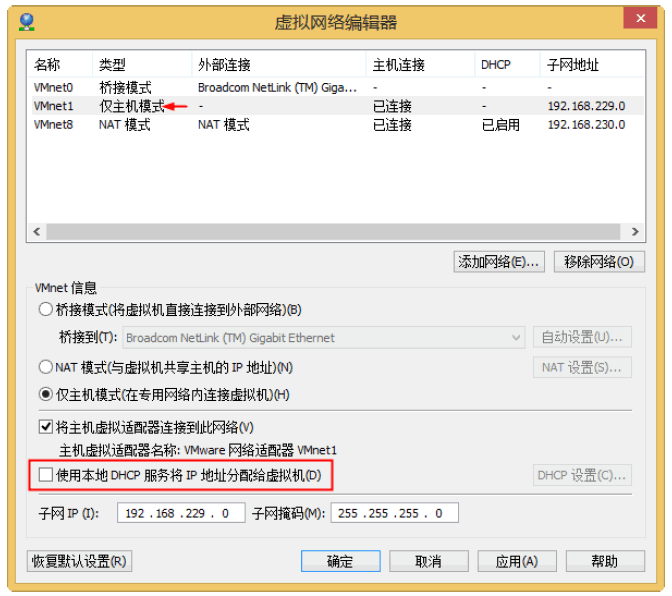Enable 使用本地 DHCP 服务 checkbox
The height and width of the screenshot is (596, 672).
pyautogui.click(x=45, y=475)
